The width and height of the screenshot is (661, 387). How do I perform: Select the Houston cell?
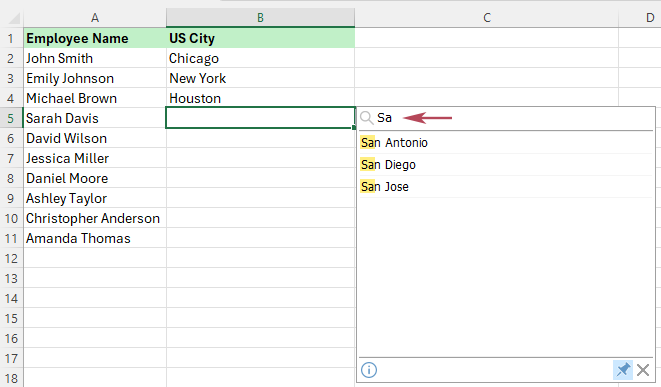click(261, 98)
